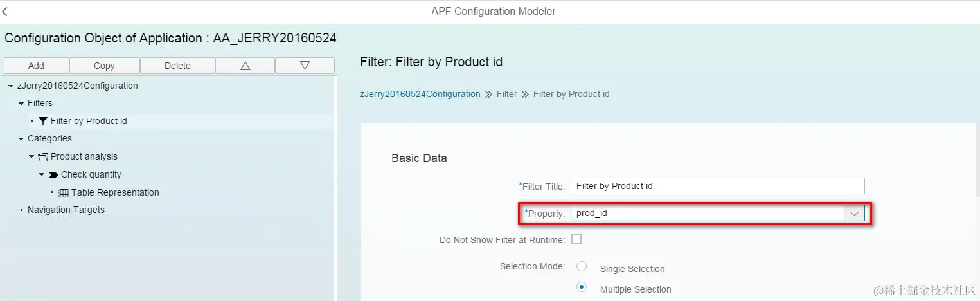Viewport: 980px width, 301px height.
Task: Click the Delete button
Action: click(177, 66)
